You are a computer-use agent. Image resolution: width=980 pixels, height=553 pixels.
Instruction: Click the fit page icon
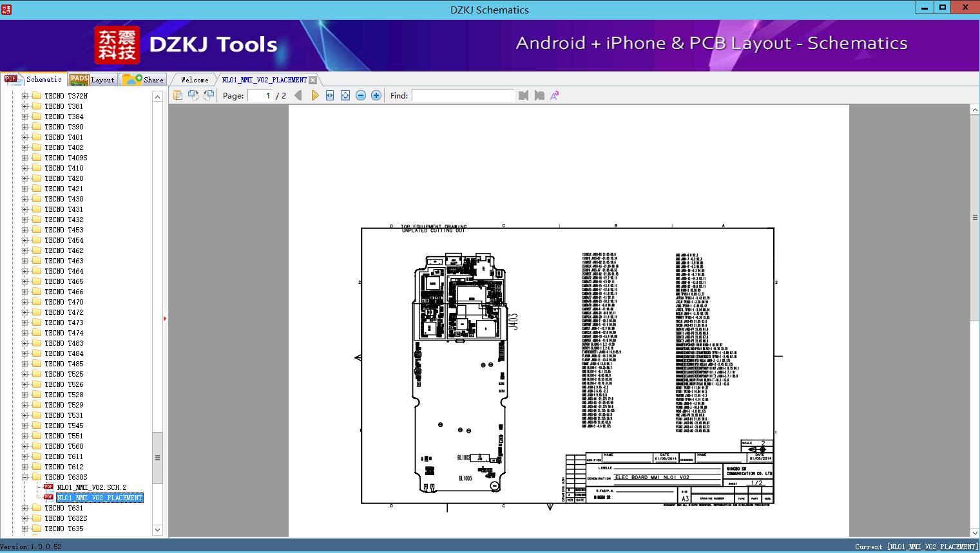345,95
